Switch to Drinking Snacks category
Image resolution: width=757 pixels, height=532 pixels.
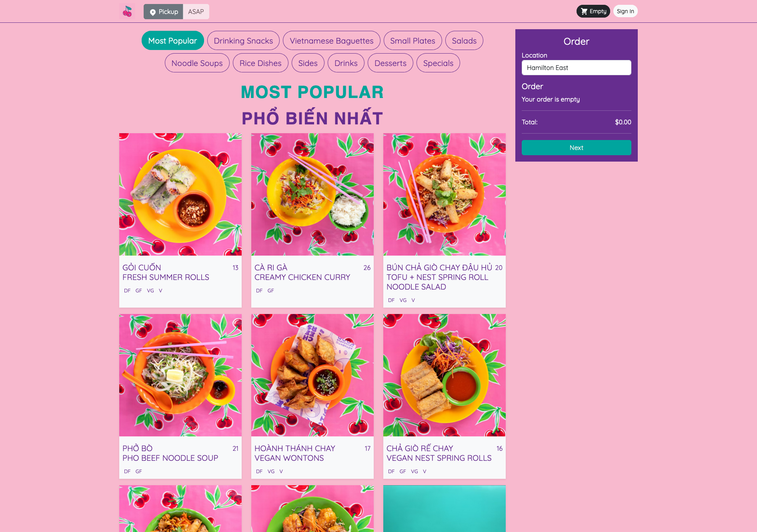click(x=243, y=40)
